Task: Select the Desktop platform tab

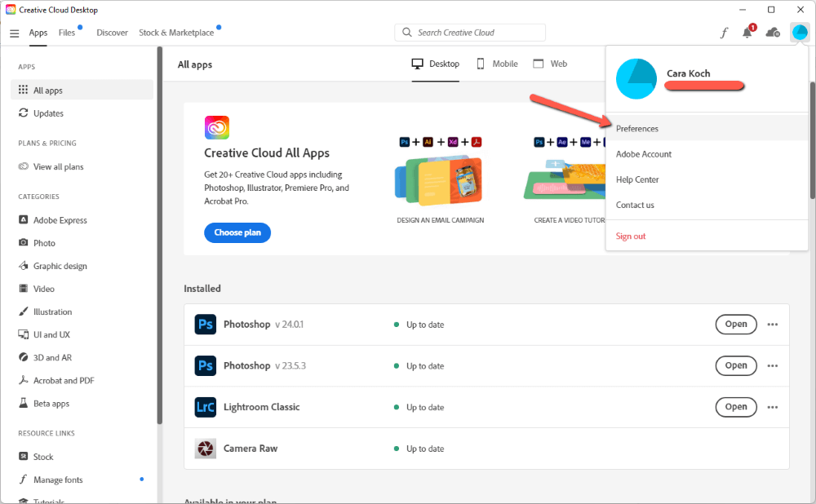Action: (x=436, y=64)
